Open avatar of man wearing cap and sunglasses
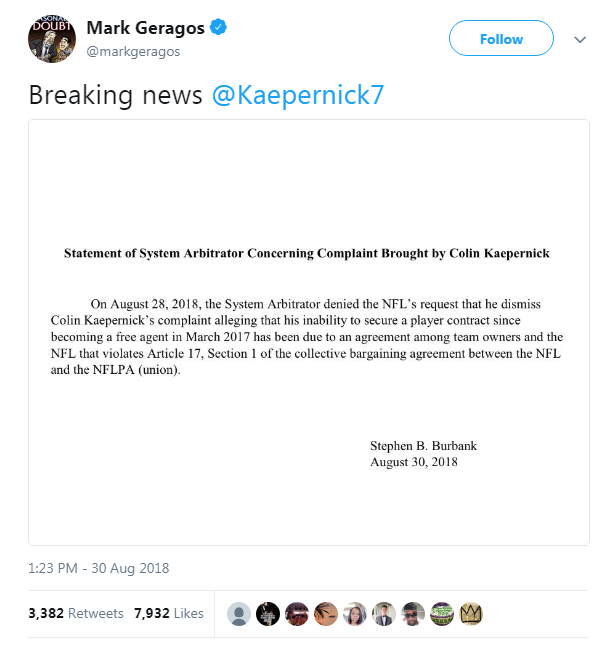 (413, 614)
